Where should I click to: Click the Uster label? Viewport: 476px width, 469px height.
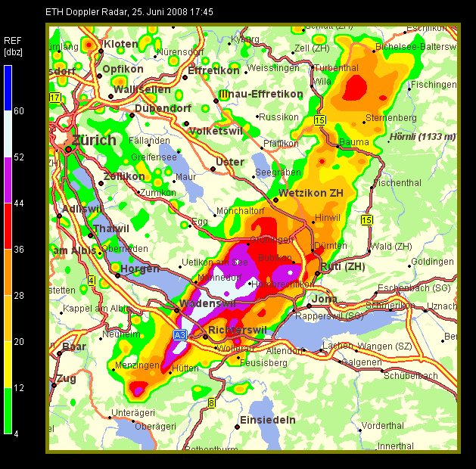click(x=230, y=162)
